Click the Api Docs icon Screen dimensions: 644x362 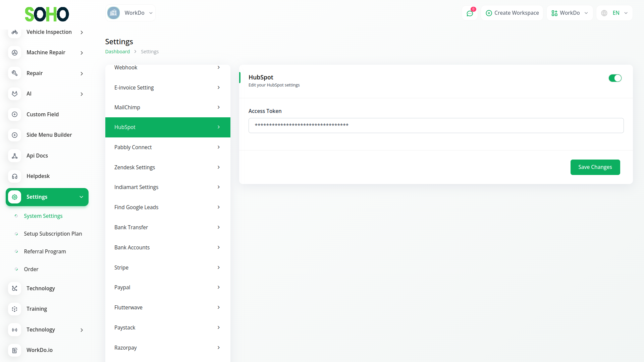14,156
